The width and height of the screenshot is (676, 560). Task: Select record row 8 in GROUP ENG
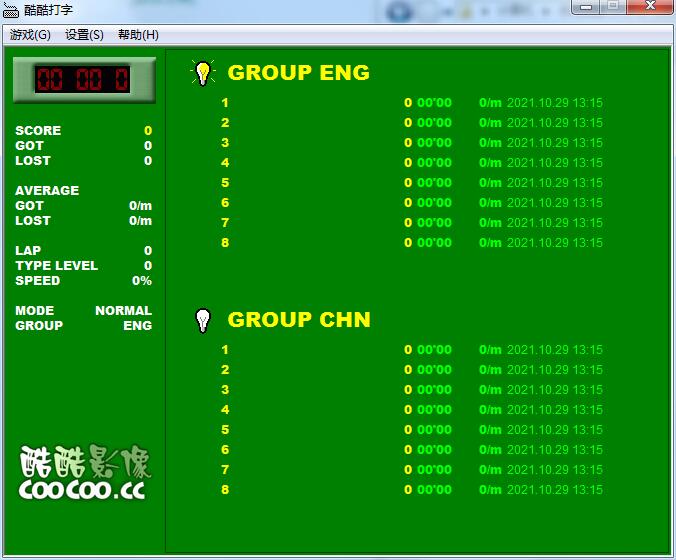[412, 243]
